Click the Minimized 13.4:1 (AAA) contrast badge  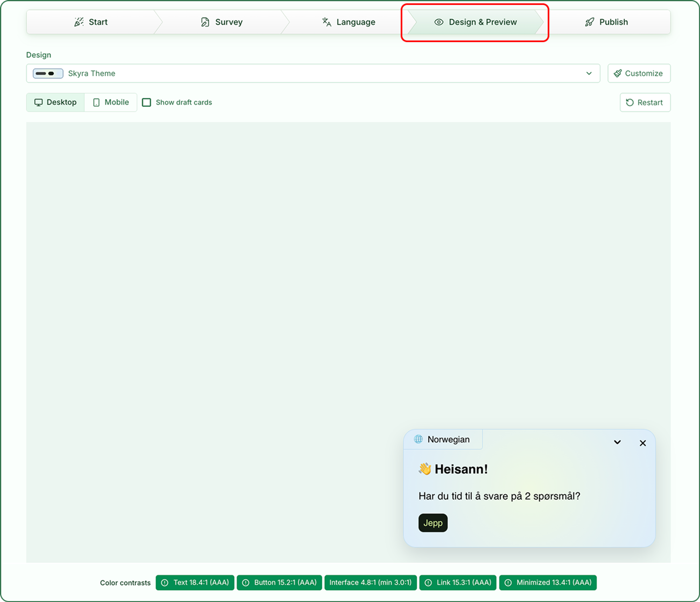pyautogui.click(x=548, y=582)
